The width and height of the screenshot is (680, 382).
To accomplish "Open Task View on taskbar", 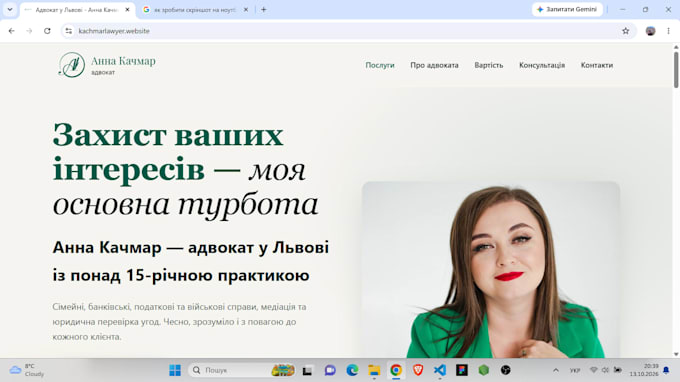I will tap(307, 370).
